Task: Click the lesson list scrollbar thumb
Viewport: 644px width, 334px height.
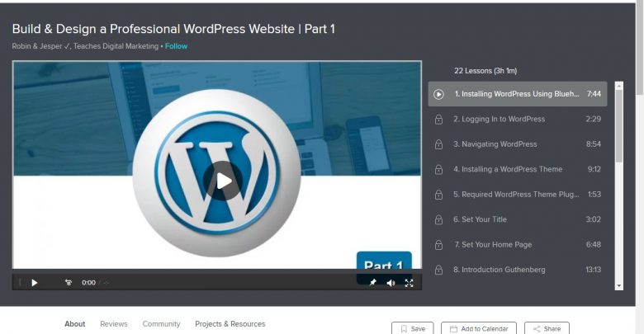Action: pos(619,125)
